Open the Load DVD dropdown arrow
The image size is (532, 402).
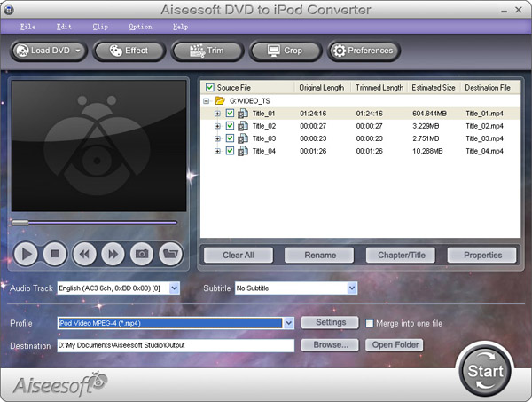78,51
